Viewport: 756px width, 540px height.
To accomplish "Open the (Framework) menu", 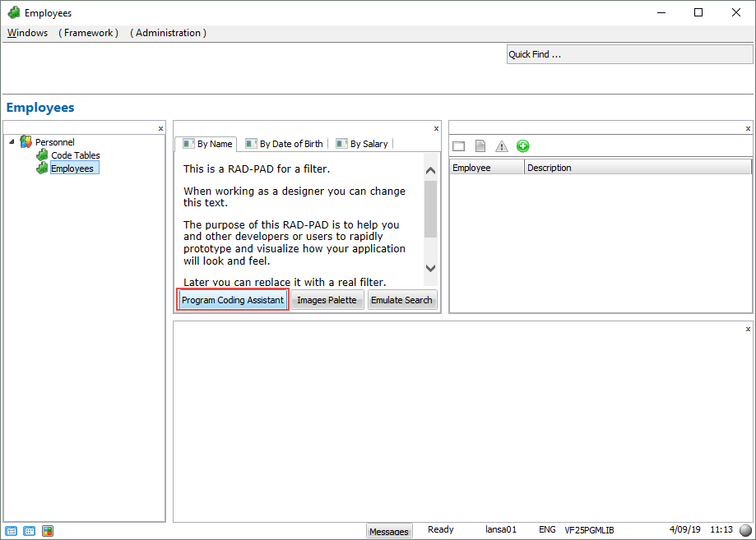I will click(88, 33).
